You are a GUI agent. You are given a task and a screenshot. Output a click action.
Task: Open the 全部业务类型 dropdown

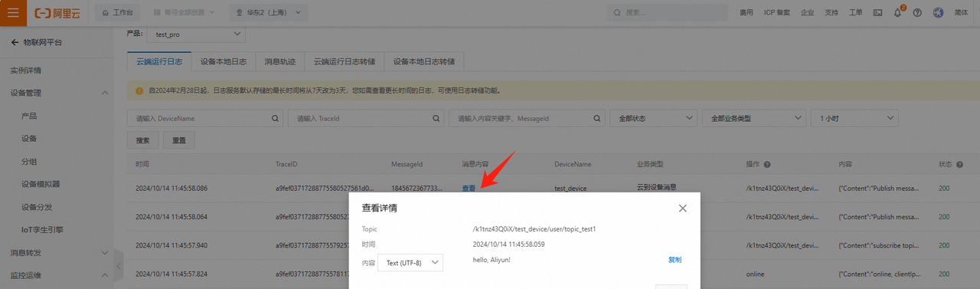tap(754, 119)
